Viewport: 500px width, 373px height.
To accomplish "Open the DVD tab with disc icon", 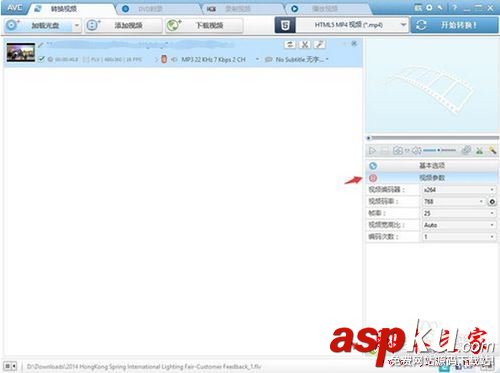I will 150,9.
